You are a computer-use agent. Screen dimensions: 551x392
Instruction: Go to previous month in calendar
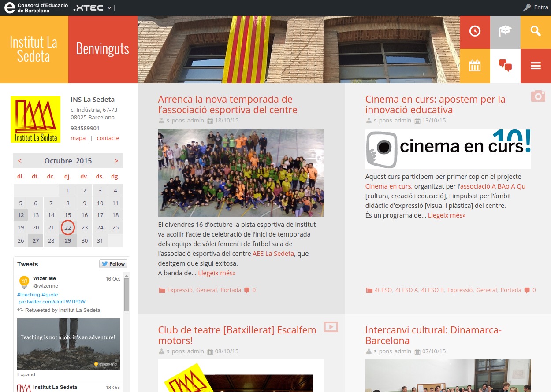pyautogui.click(x=20, y=161)
